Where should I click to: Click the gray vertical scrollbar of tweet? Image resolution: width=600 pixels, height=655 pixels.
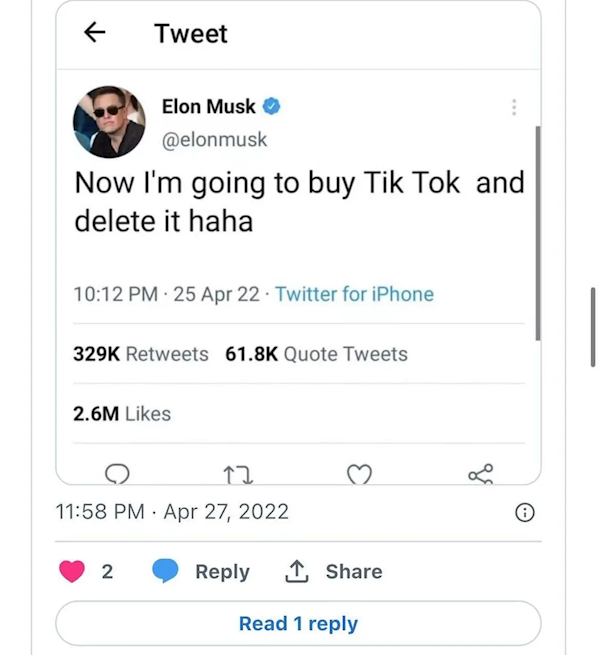coord(538,230)
